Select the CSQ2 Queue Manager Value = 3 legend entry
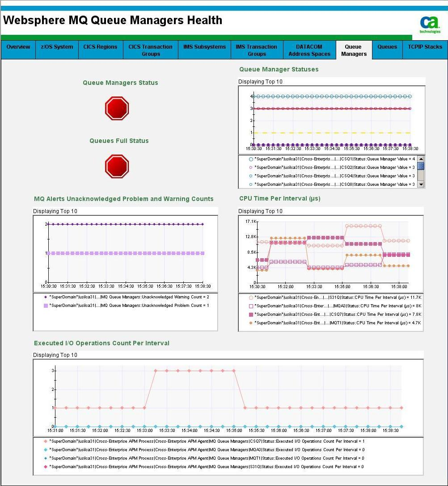The image size is (448, 486). (332, 168)
